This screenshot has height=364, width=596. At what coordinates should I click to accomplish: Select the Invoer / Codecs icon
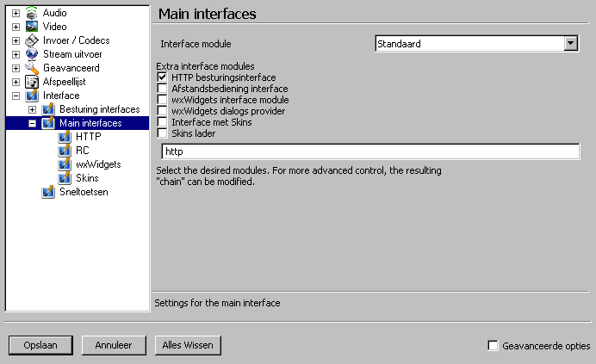coord(32,40)
